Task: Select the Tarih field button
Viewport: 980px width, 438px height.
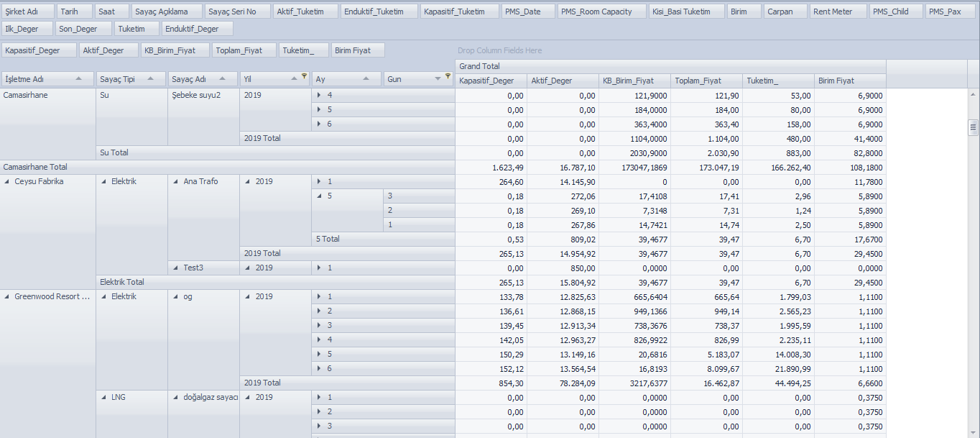Action: [x=75, y=12]
